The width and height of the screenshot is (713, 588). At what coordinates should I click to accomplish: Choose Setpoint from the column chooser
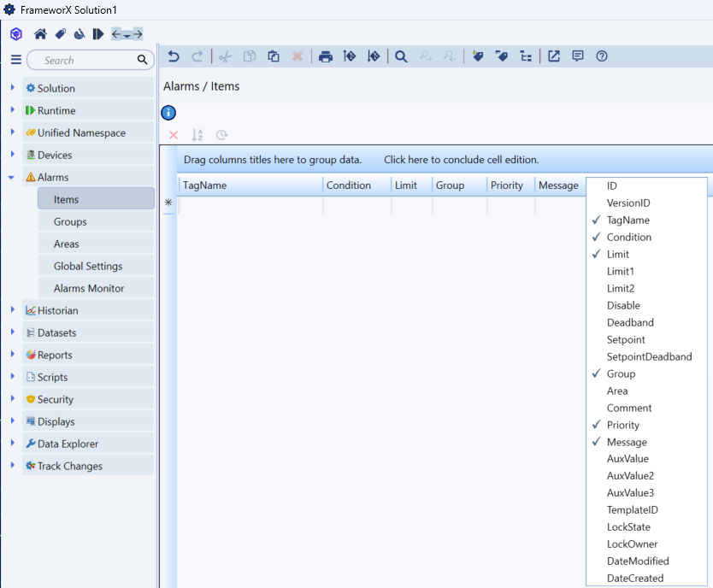coord(626,339)
